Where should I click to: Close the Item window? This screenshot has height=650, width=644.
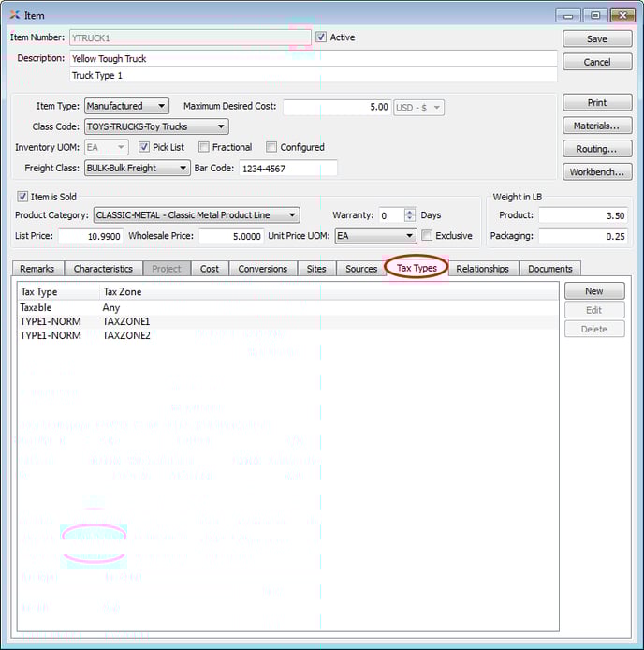[620, 15]
